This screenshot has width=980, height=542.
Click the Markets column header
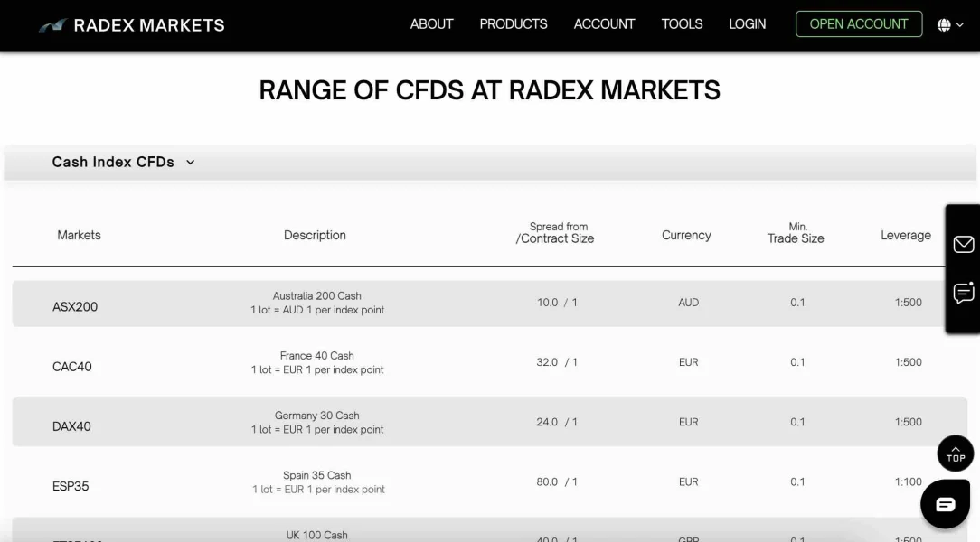coord(80,236)
